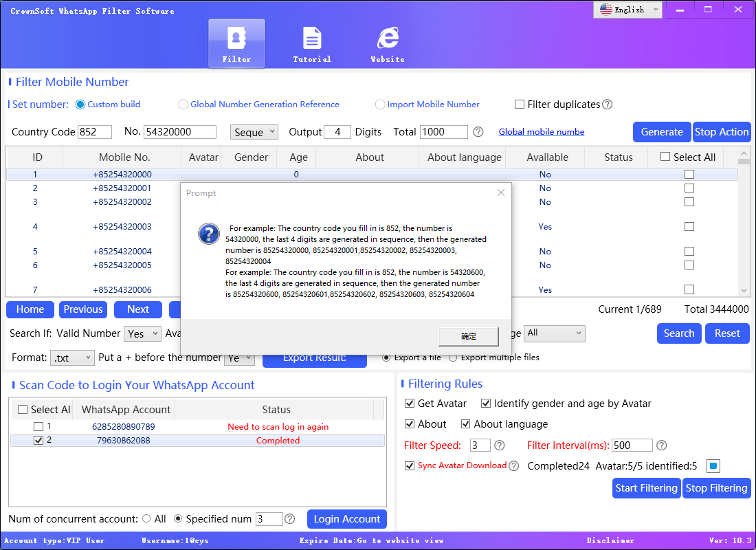
Task: Choose Export multiple files option
Action: pyautogui.click(x=453, y=357)
